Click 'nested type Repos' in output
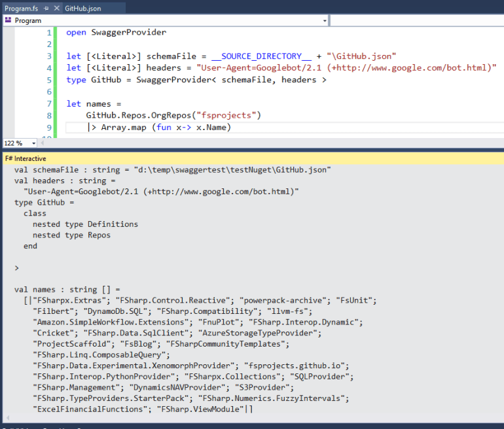Image resolution: width=504 pixels, height=429 pixels. coord(71,235)
